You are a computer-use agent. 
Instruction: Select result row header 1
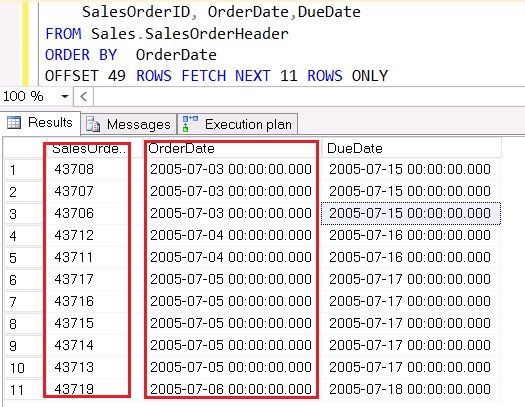click(x=24, y=170)
